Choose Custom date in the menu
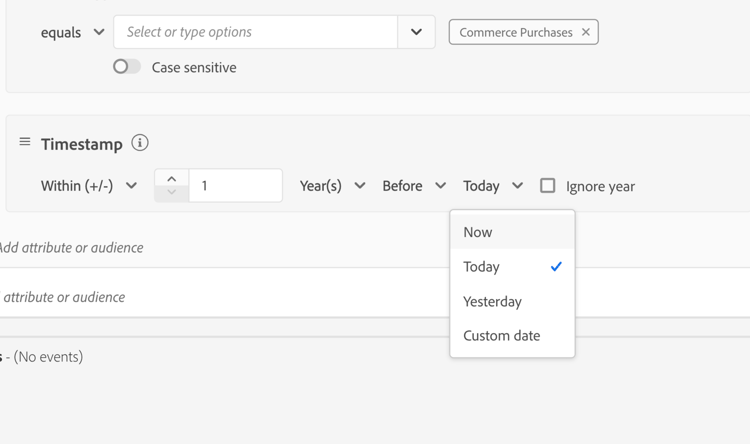This screenshot has height=444, width=750. tap(502, 336)
